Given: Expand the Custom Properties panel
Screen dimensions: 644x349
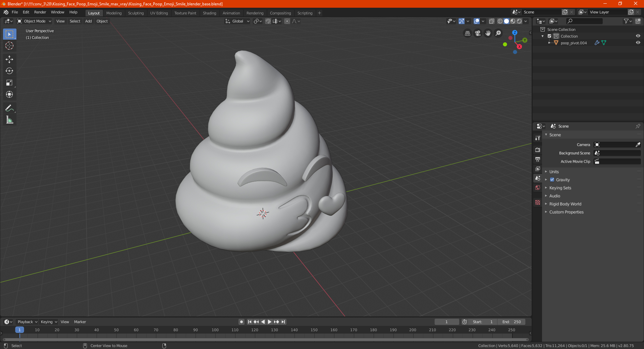Looking at the screenshot, I should point(566,212).
